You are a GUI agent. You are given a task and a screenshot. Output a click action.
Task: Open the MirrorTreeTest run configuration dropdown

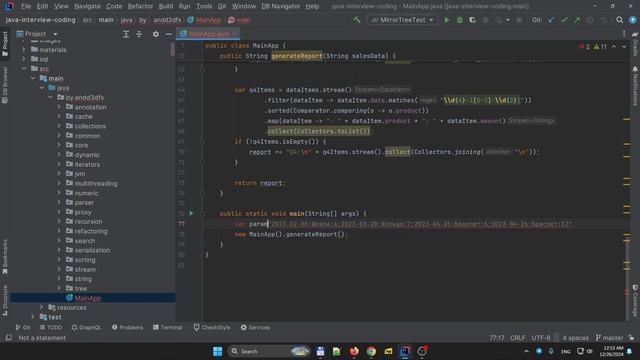tap(402, 20)
